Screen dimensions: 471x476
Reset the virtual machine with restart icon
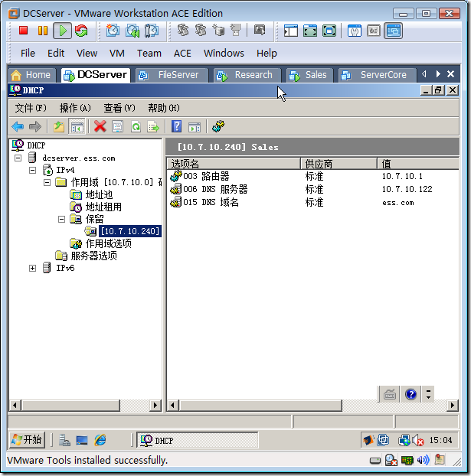pyautogui.click(x=81, y=31)
